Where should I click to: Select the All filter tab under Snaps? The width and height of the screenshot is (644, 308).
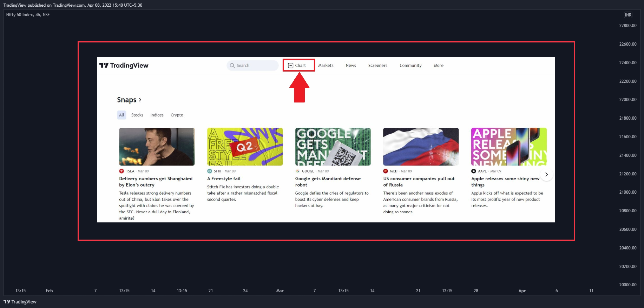[x=121, y=115]
